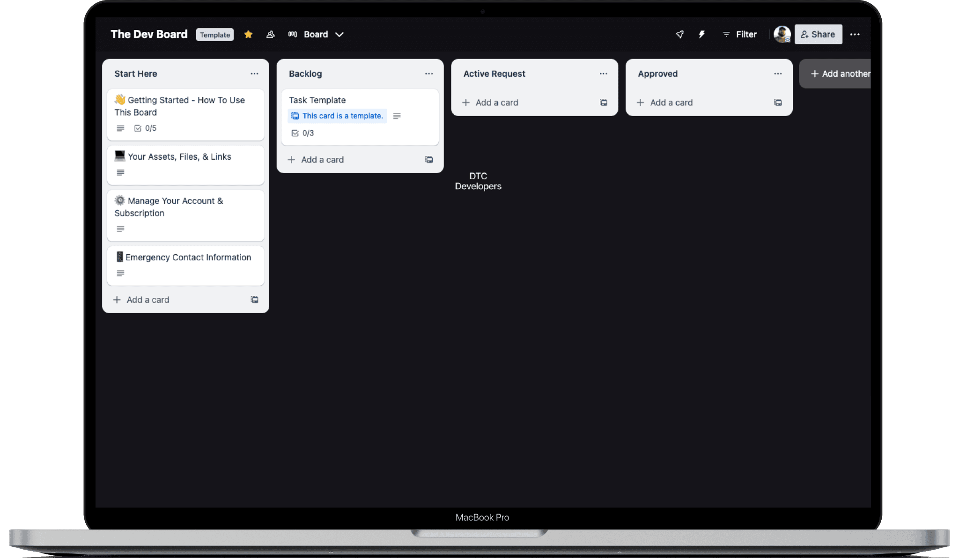Open Manage Your Account & Subscription card
The height and width of the screenshot is (560, 959).
click(185, 215)
